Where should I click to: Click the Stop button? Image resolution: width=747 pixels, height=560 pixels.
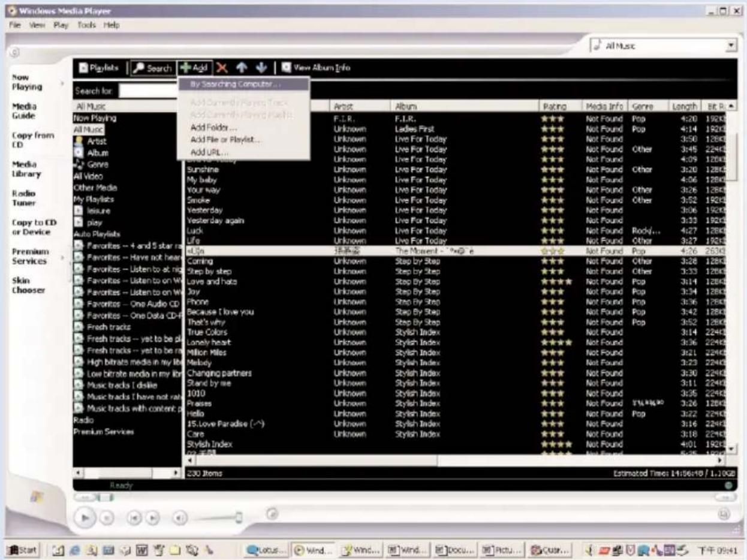point(106,516)
